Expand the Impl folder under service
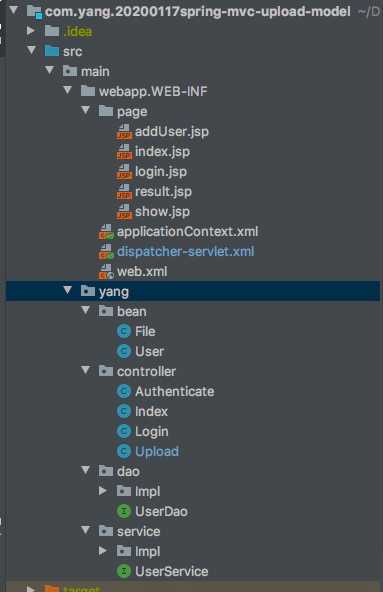 (103, 550)
